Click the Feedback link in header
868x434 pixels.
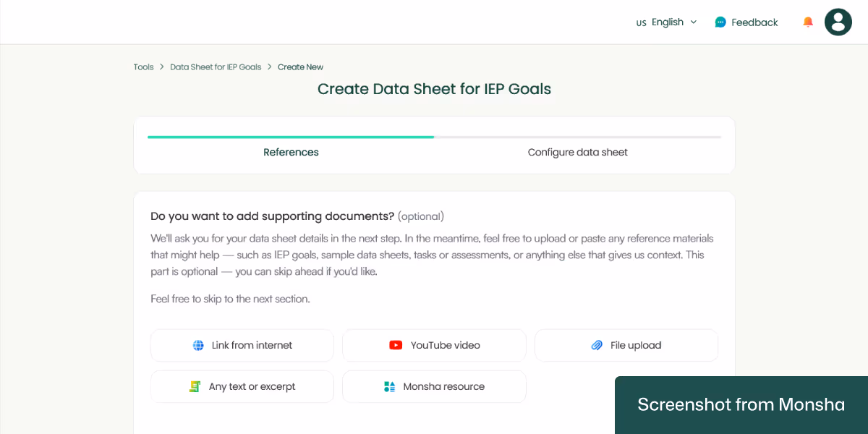[x=754, y=22]
